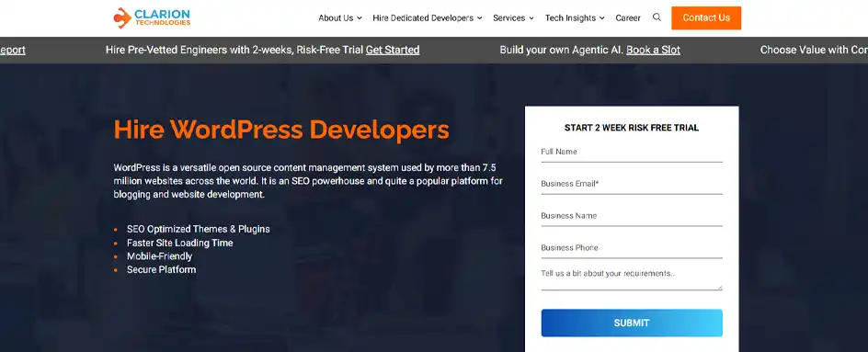Click the Hire Pre-Vetted Engineers banner text
Image resolution: width=868 pixels, height=352 pixels.
[x=234, y=50]
